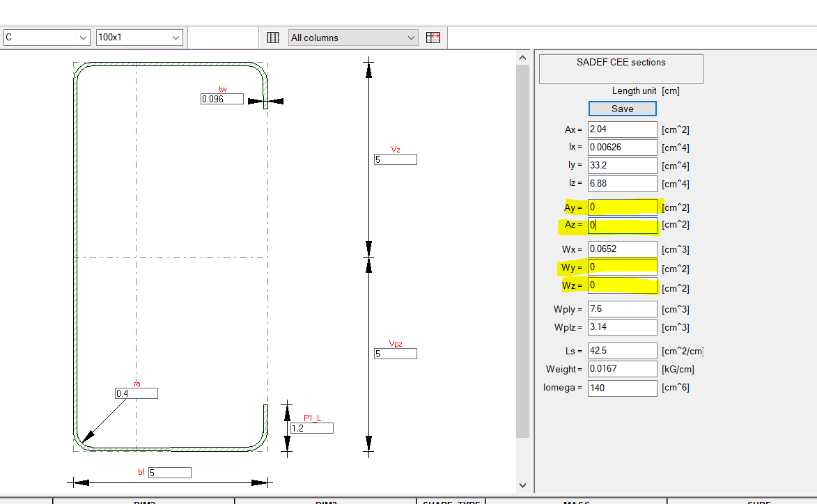Click the vertical scrollbar thumb of drawing
This screenshot has height=504, width=817.
522,251
